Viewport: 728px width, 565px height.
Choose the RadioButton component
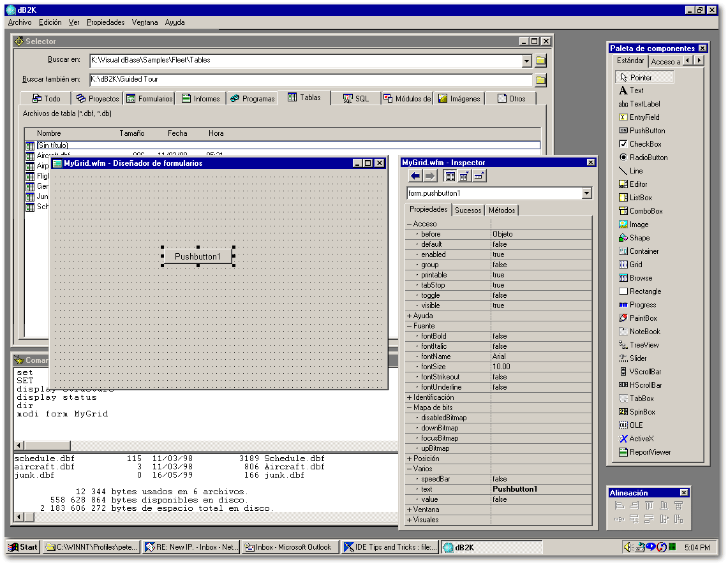pos(643,158)
